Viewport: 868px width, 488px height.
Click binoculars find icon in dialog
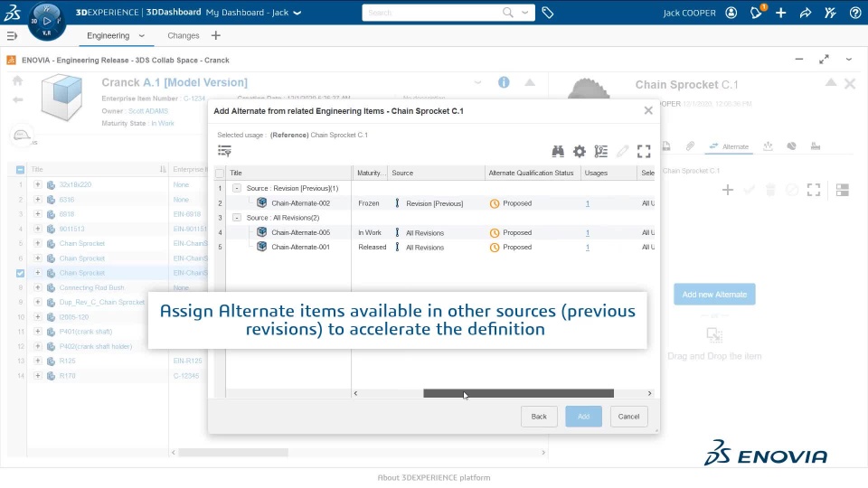pos(558,151)
